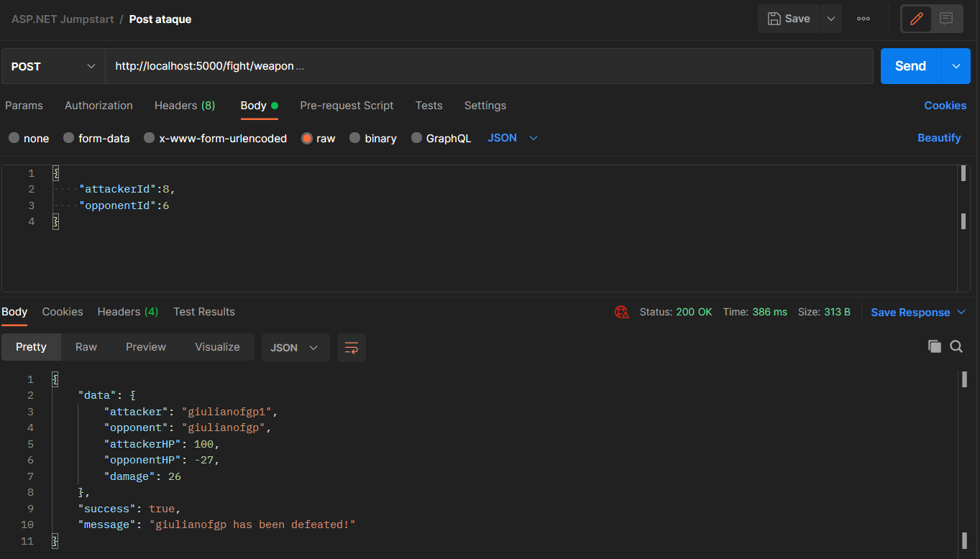Click the request URL input field
The height and width of the screenshot is (559, 980).
pos(489,66)
